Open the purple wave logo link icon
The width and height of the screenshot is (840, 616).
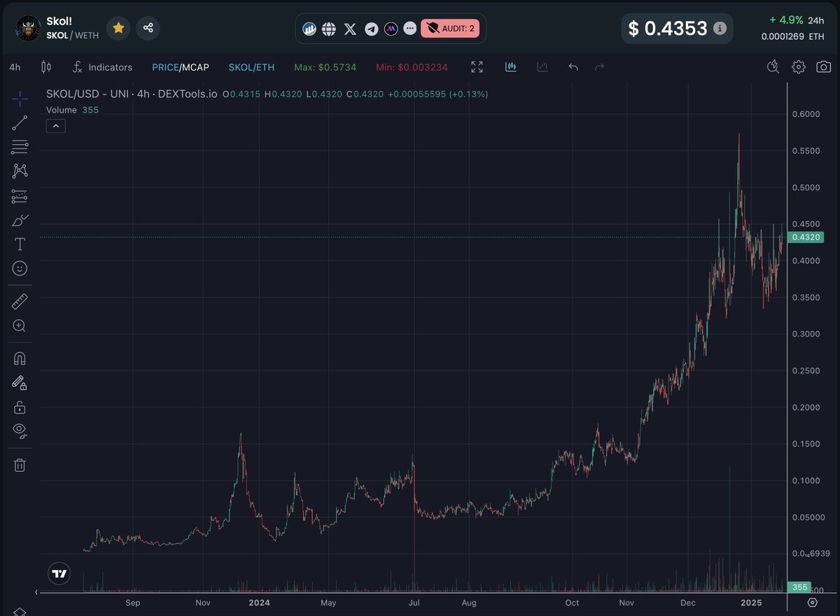(391, 29)
